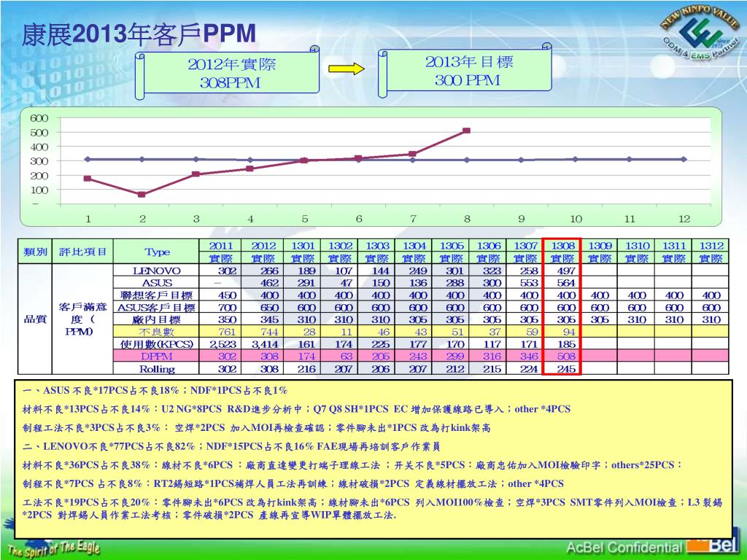Click The Spirit of The Eagle logo
The width and height of the screenshot is (747, 560).
pos(53,549)
